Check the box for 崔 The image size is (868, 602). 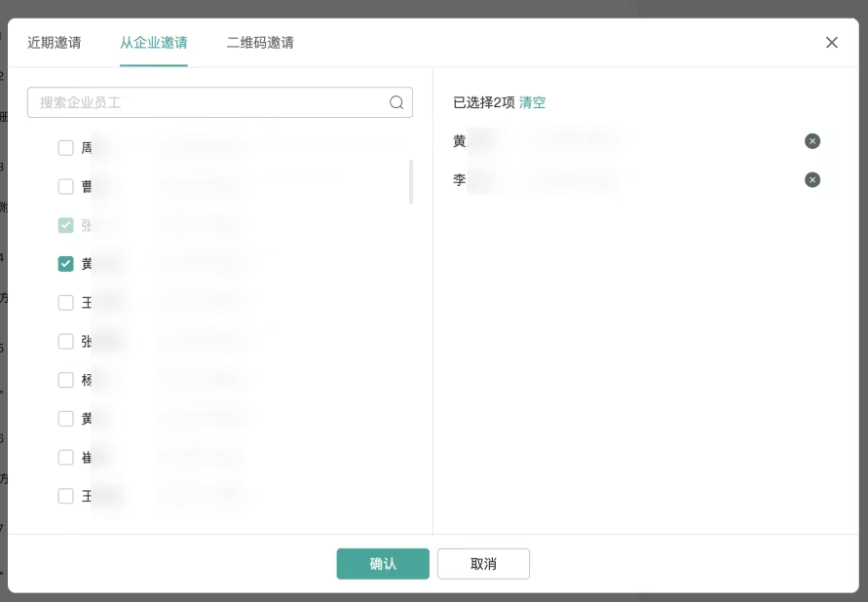coord(66,458)
